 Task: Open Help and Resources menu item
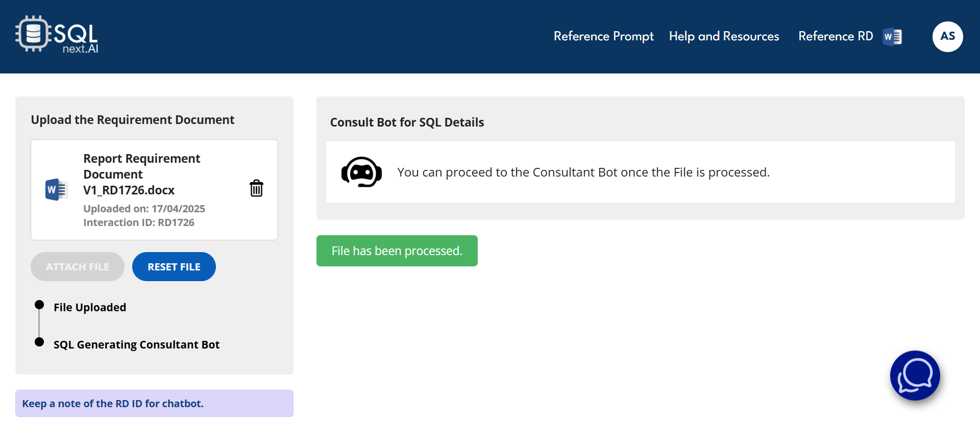click(x=724, y=36)
